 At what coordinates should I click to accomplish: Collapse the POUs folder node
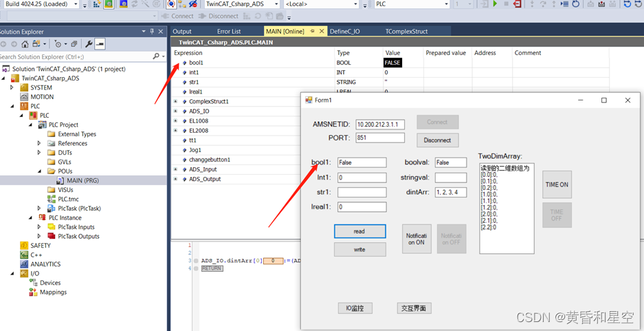(40, 171)
